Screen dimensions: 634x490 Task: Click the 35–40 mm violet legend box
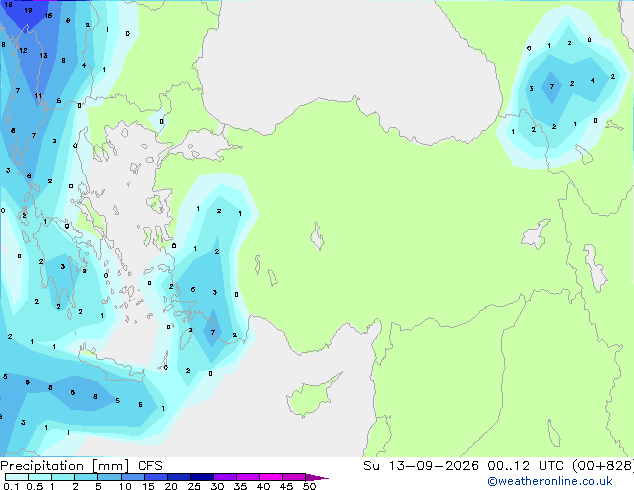tap(248, 477)
